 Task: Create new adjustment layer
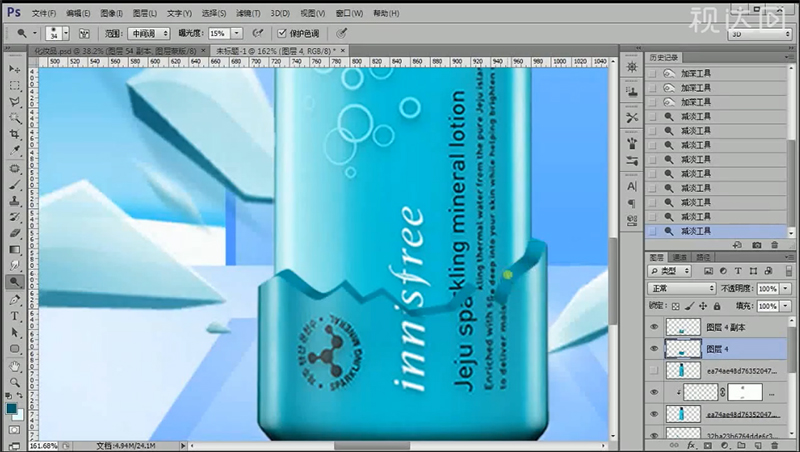(724, 446)
